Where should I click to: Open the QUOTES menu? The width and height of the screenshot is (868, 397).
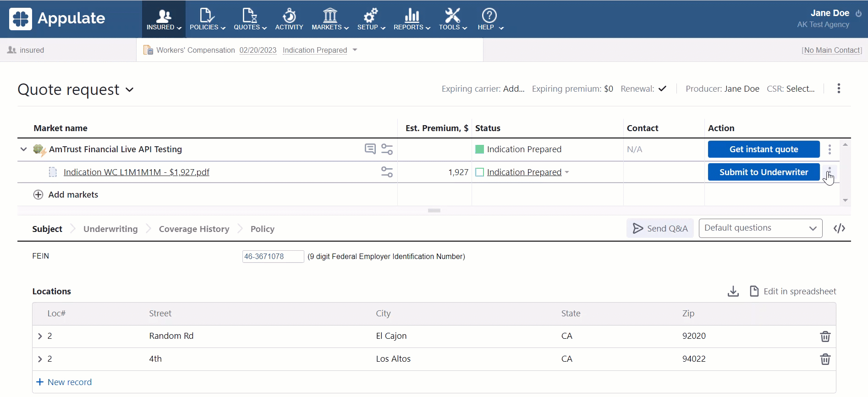tap(250, 19)
